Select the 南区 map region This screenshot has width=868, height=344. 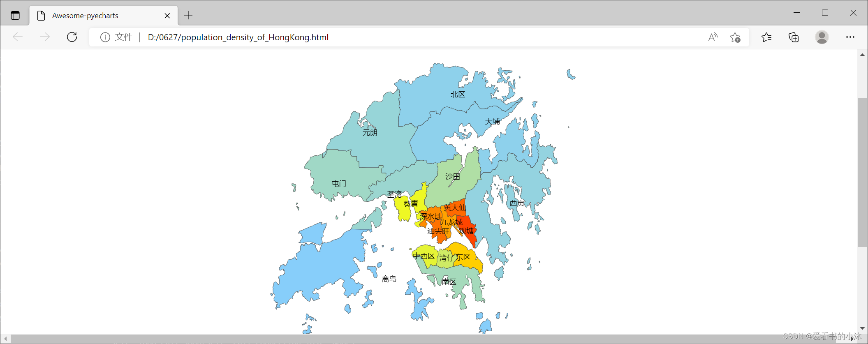coord(449,282)
